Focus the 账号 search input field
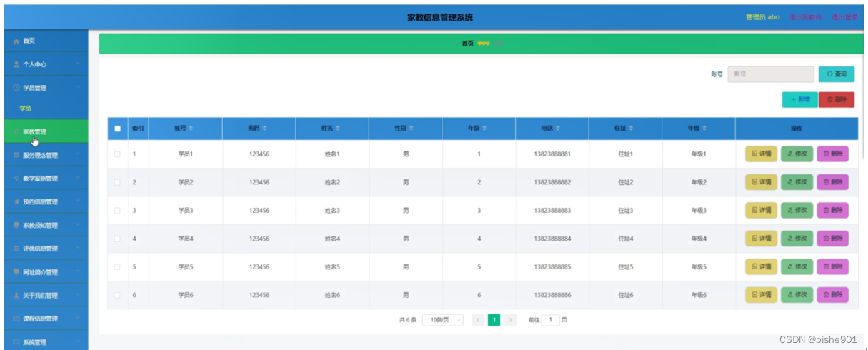This screenshot has width=868, height=350. pyautogui.click(x=771, y=74)
